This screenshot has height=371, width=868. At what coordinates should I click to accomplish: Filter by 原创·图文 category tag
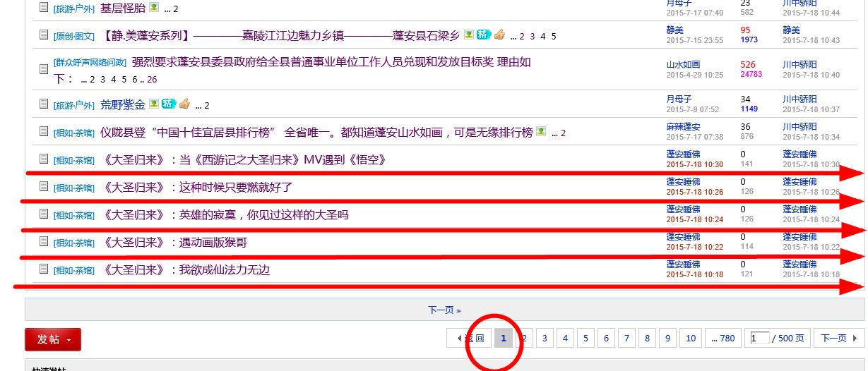click(x=73, y=36)
